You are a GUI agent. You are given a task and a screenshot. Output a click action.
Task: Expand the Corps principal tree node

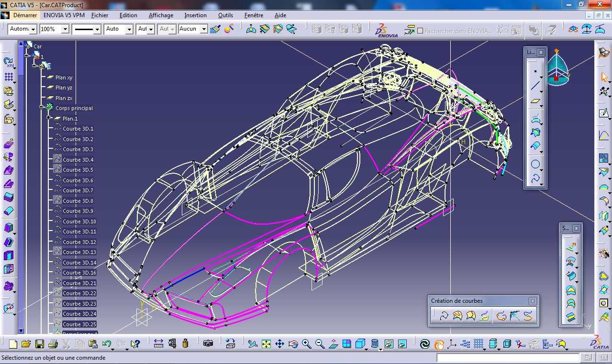click(42, 107)
